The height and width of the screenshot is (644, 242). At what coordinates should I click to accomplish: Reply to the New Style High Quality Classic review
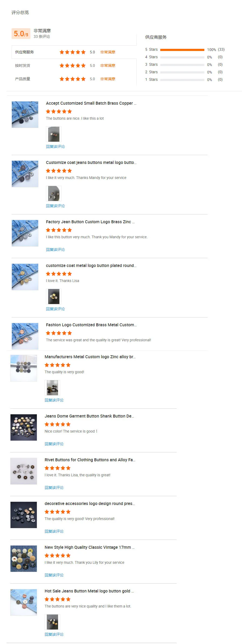(x=54, y=575)
